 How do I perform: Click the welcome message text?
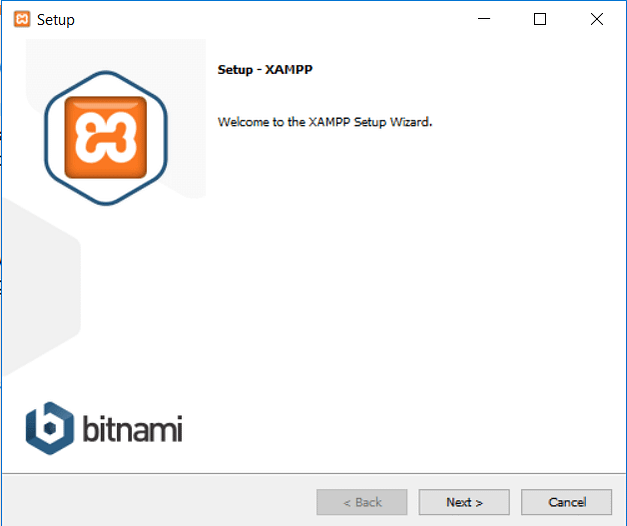tap(324, 122)
